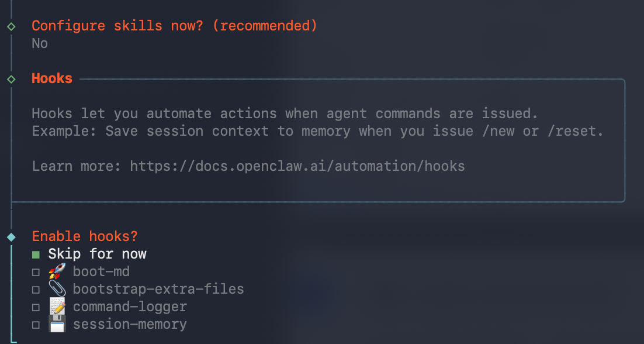644x344 pixels.
Task: Click the Hooks section heading
Action: 52,78
